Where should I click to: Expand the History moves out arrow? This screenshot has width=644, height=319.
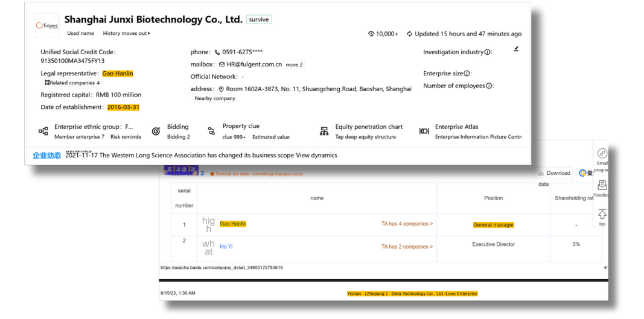(x=149, y=33)
